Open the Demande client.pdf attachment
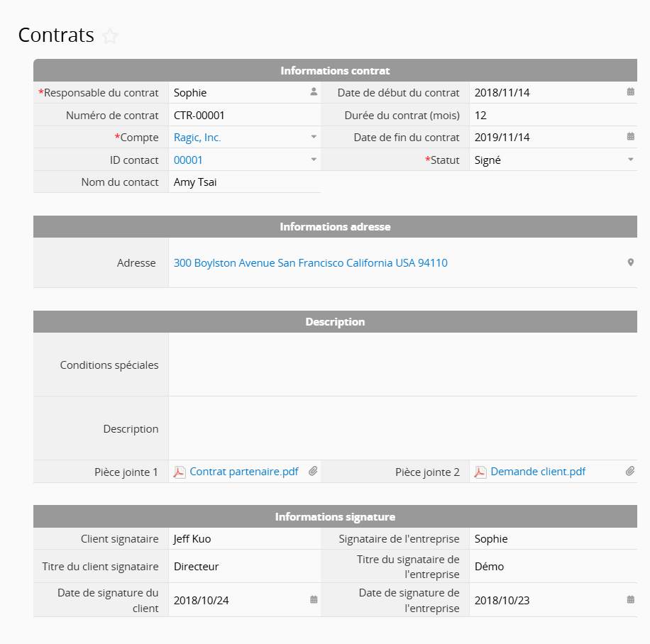This screenshot has width=650, height=644. (x=538, y=472)
